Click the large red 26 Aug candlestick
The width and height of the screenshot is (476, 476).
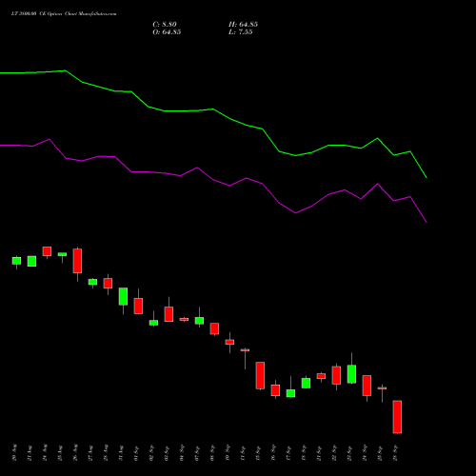(77, 261)
